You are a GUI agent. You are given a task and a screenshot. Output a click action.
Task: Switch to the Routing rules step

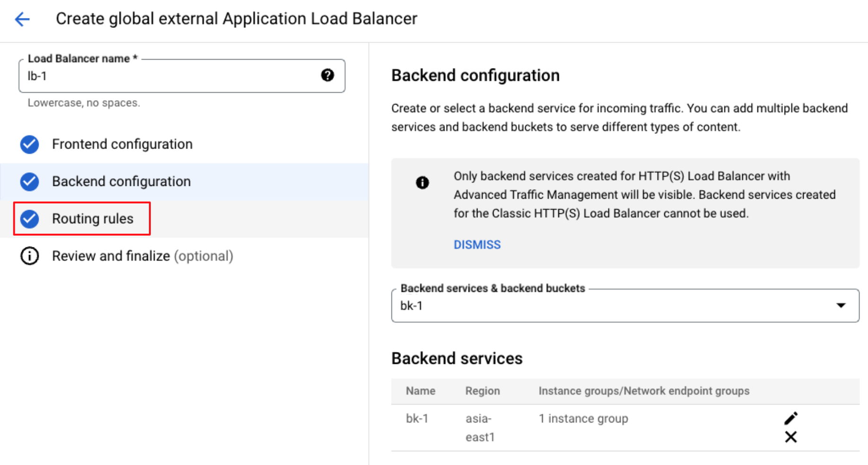click(x=93, y=219)
